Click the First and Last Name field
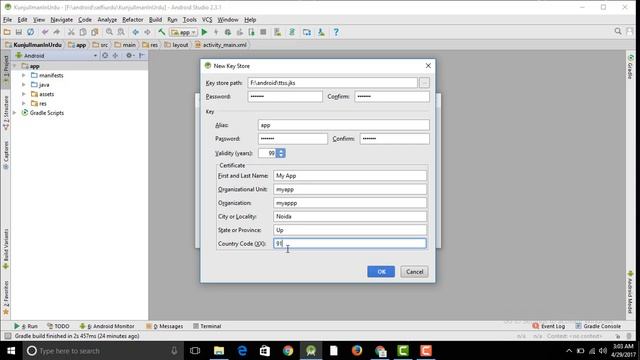 350,176
